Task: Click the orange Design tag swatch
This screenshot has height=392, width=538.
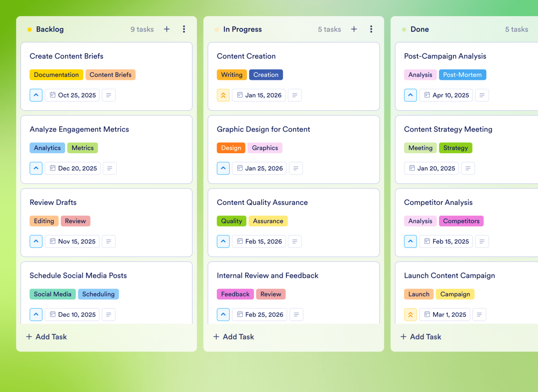Action: pos(231,148)
